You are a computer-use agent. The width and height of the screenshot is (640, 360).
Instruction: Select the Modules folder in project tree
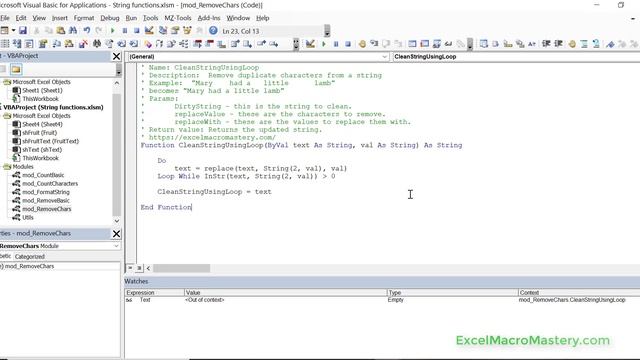pyautogui.click(x=23, y=167)
